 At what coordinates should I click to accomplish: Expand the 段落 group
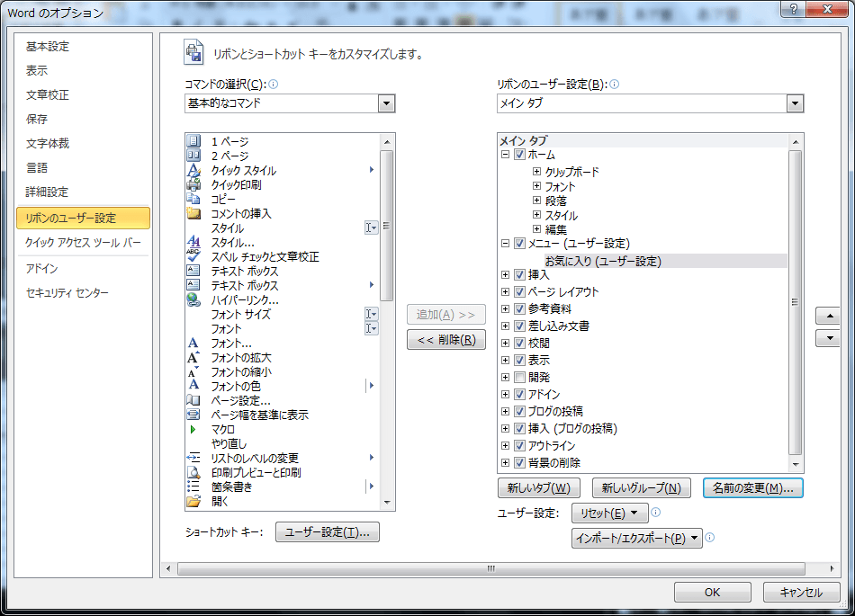(x=536, y=200)
